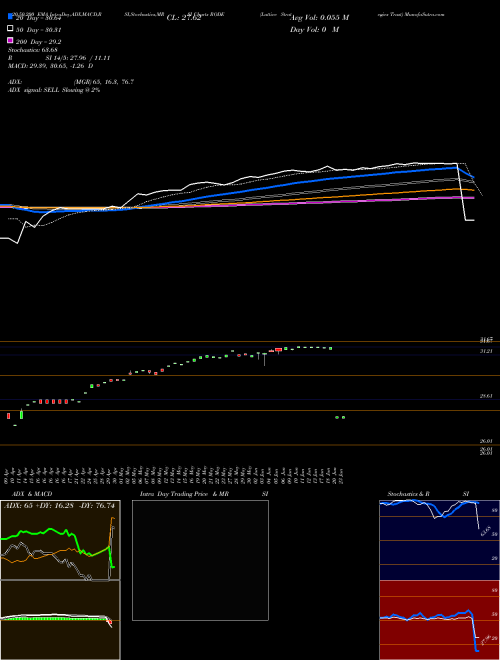Click the 'MACD: 29.39, 30.65, -1.26 D' line
Screen dimensions: 500x660
(51, 66)
